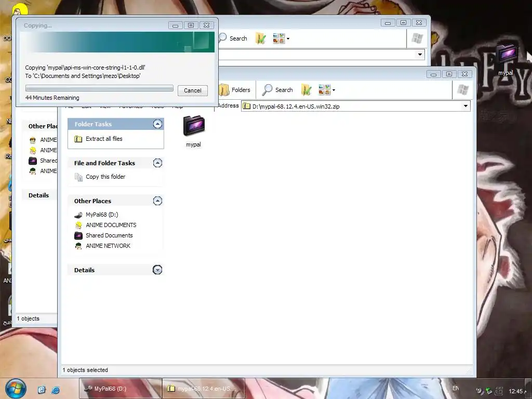The height and width of the screenshot is (399, 532).
Task: Click the EN language indicator
Action: point(456,388)
